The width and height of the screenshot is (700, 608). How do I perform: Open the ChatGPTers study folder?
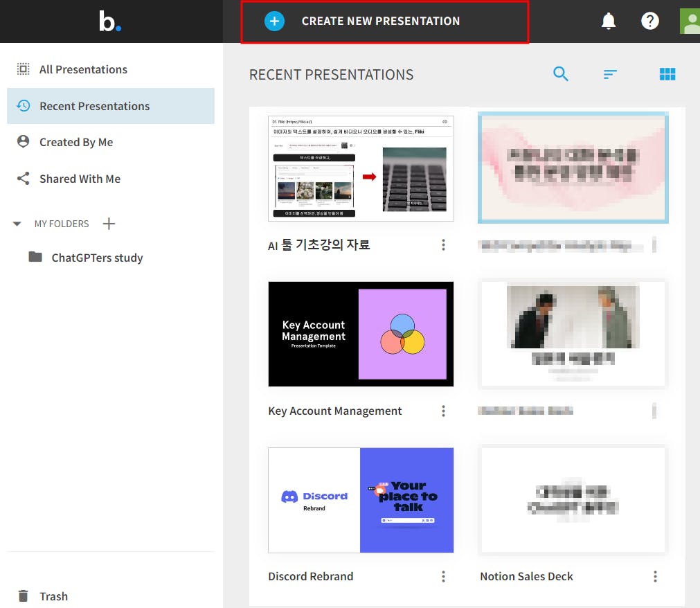tap(98, 258)
